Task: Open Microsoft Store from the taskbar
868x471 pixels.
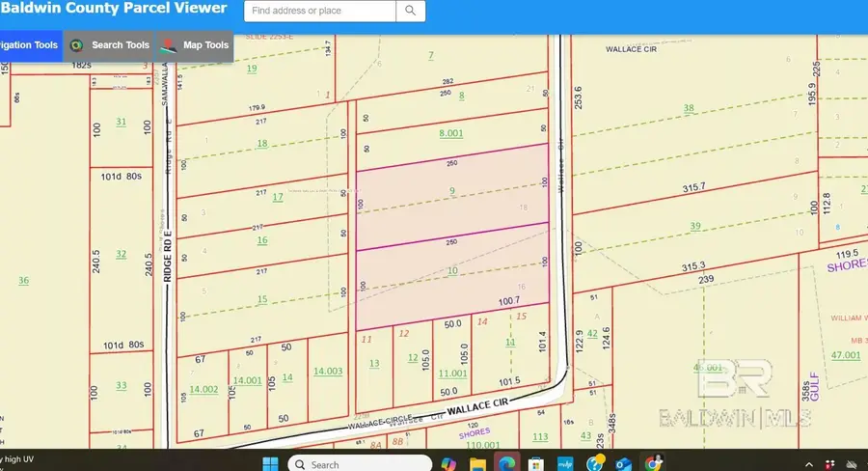Action: 535,464
